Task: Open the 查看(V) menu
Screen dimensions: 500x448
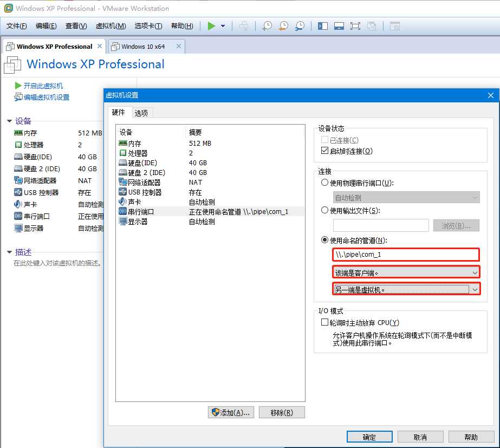Action: [x=76, y=26]
